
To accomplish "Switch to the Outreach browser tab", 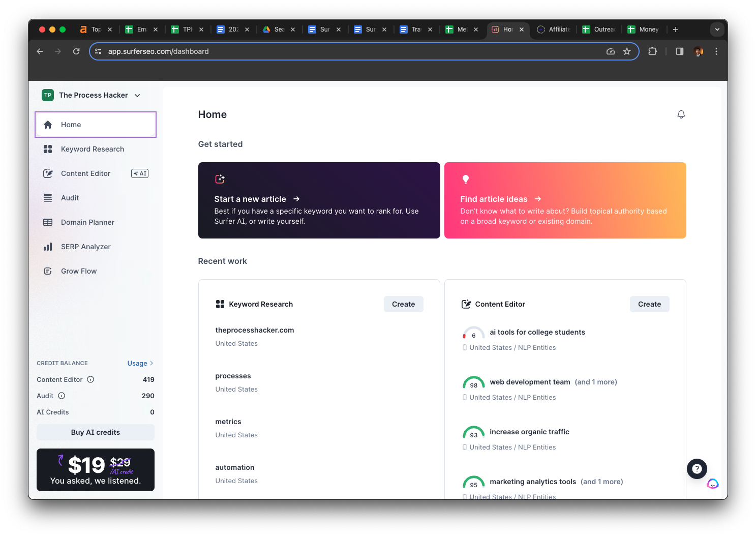I will tap(599, 29).
